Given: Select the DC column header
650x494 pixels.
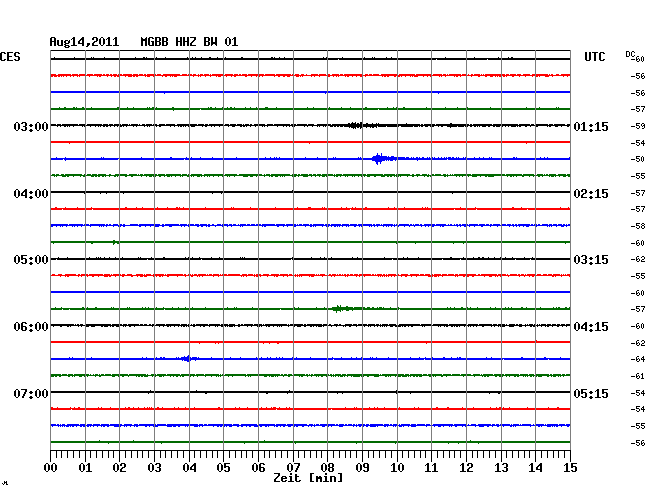Looking at the screenshot, I should (630, 54).
